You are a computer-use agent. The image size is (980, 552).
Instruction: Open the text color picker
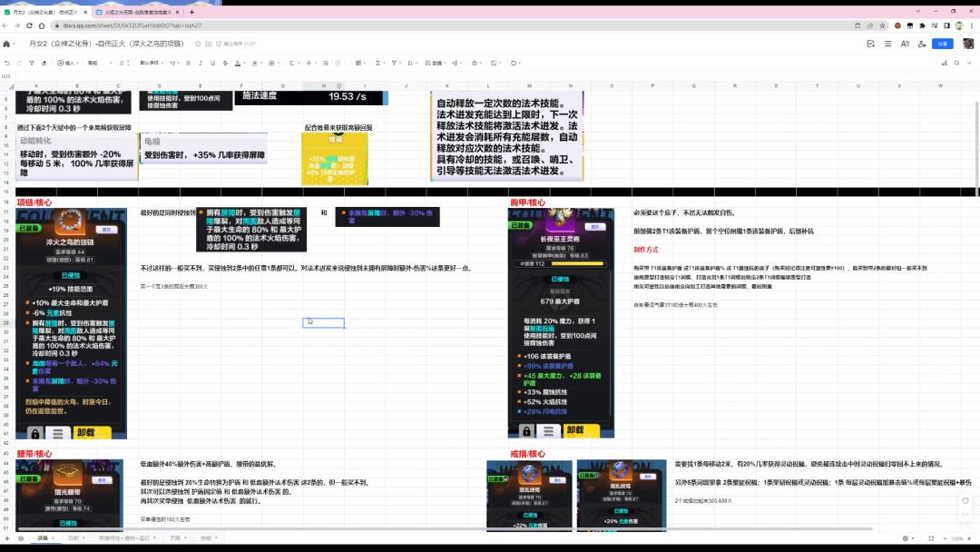coord(238,63)
